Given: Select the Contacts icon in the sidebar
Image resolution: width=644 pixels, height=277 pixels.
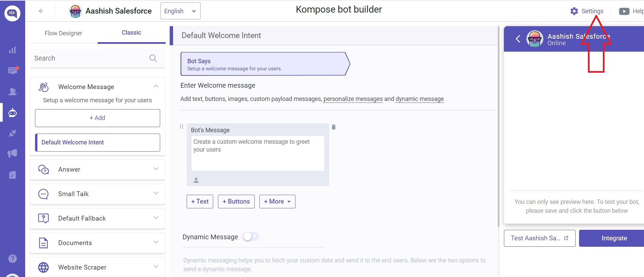Looking at the screenshot, I should point(13,91).
